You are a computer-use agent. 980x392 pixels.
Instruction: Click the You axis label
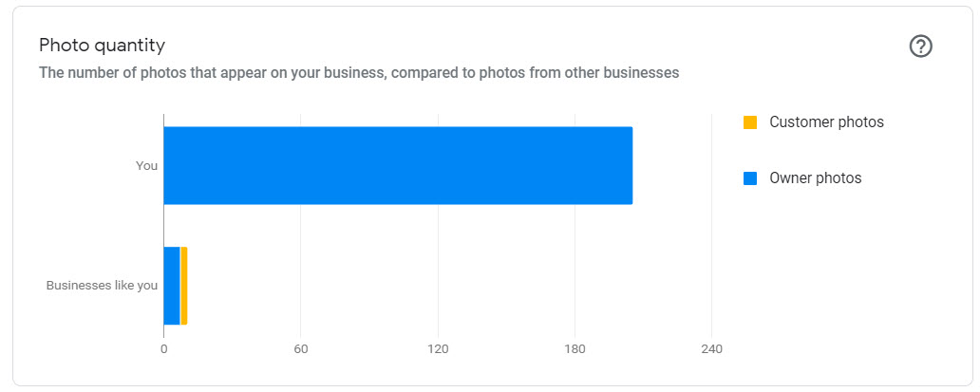pyautogui.click(x=147, y=166)
